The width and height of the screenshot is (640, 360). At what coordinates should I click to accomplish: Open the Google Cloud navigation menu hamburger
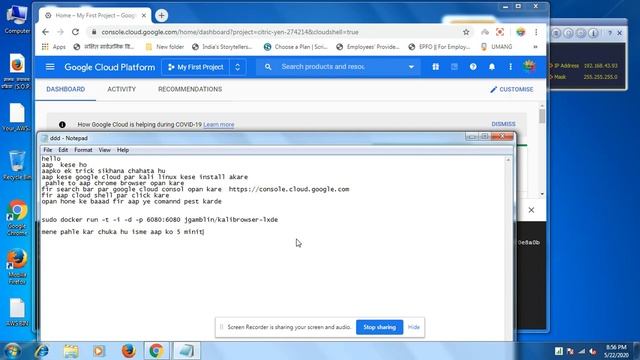coord(50,67)
